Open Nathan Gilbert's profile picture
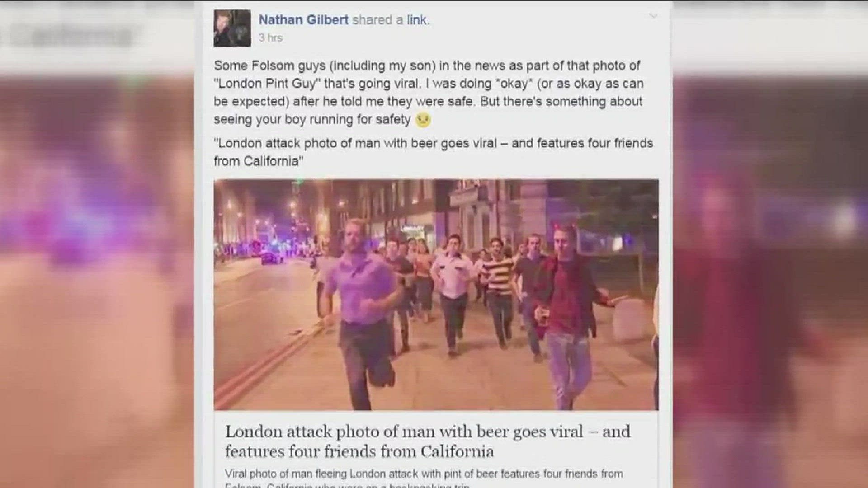The width and height of the screenshot is (868, 488). click(232, 28)
